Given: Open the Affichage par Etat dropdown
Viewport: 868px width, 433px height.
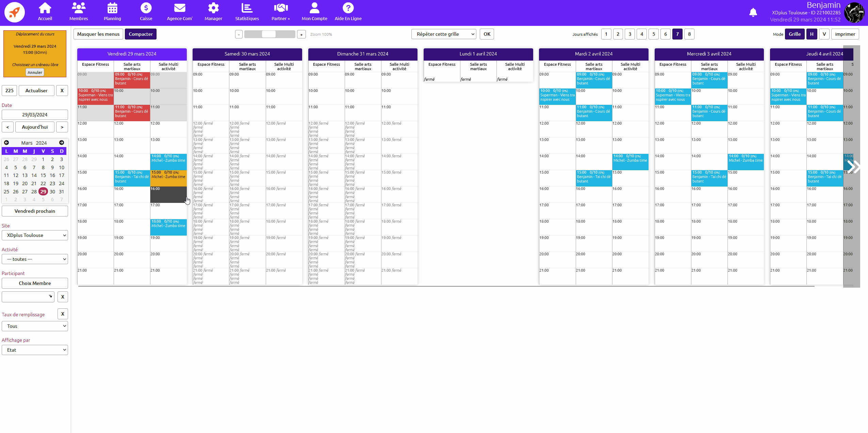Looking at the screenshot, I should pyautogui.click(x=35, y=350).
